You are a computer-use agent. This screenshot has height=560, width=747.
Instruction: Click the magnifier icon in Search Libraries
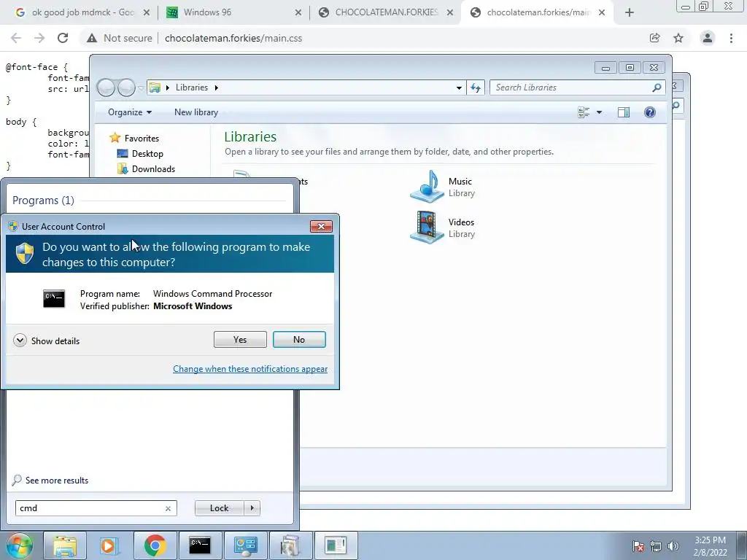click(x=657, y=87)
